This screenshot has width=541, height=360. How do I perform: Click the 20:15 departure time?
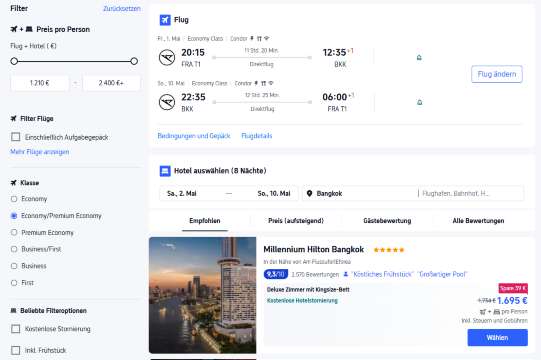193,52
